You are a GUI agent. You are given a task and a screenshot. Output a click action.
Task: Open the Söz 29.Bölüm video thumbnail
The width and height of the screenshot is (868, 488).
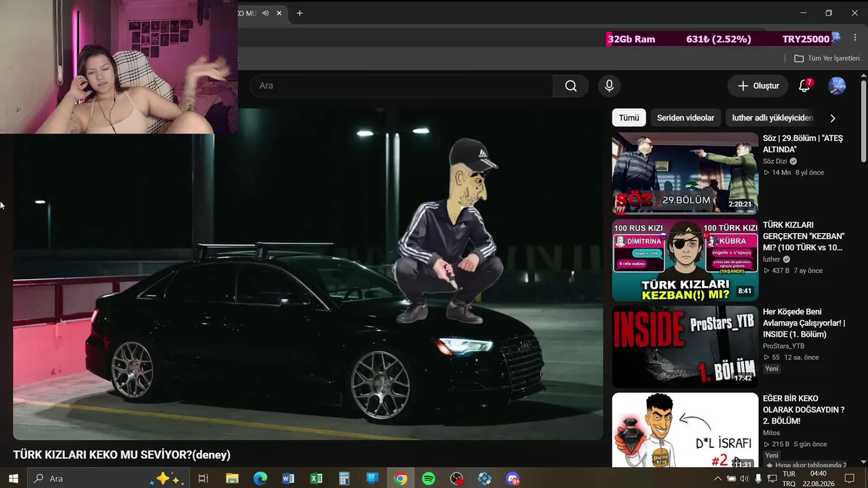[685, 174]
